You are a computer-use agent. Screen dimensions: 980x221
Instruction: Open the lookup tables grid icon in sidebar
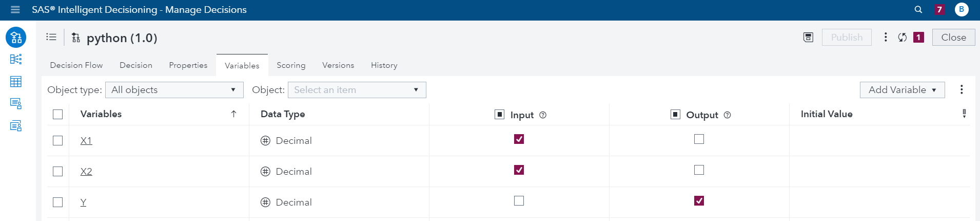pyautogui.click(x=16, y=82)
